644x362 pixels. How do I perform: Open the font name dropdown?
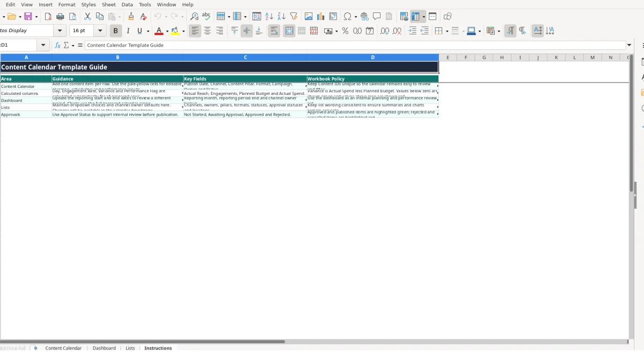(x=60, y=31)
